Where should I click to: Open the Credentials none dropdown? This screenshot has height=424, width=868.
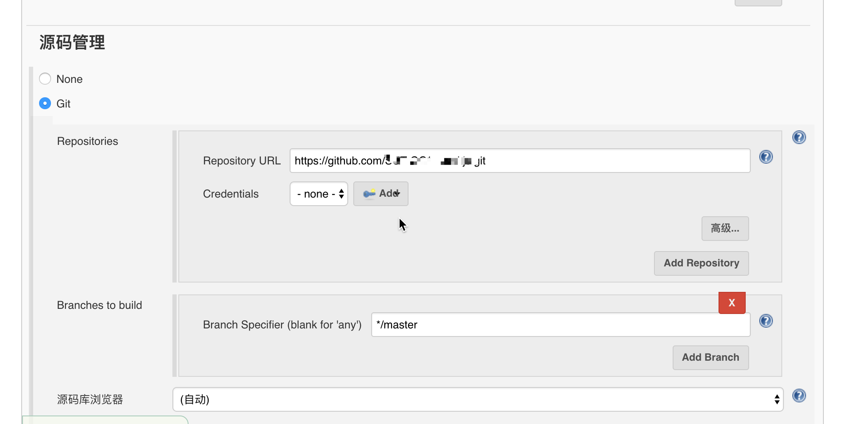click(x=319, y=194)
